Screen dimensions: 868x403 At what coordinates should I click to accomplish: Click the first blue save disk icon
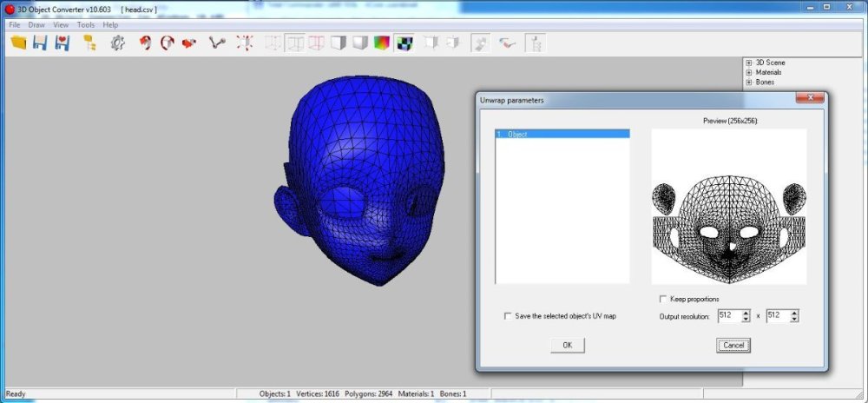[x=40, y=43]
